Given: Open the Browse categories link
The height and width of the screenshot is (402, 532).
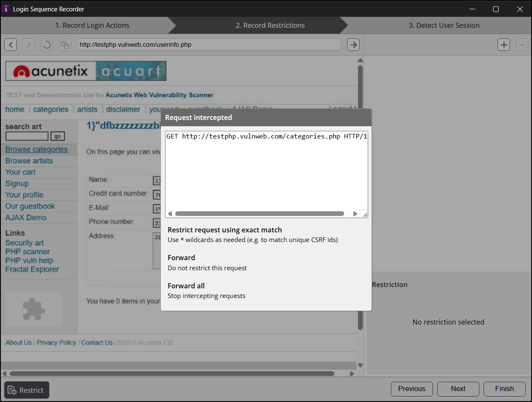Looking at the screenshot, I should click(x=36, y=149).
